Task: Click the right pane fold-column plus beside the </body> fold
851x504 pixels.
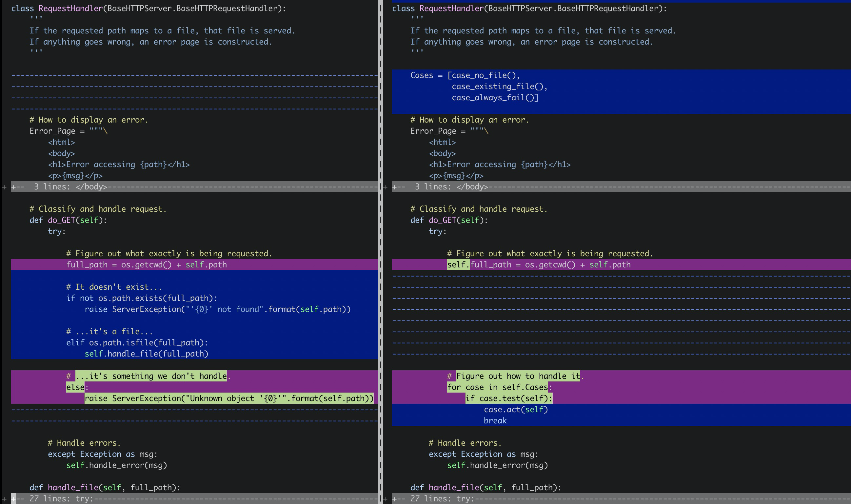Action: pos(385,187)
